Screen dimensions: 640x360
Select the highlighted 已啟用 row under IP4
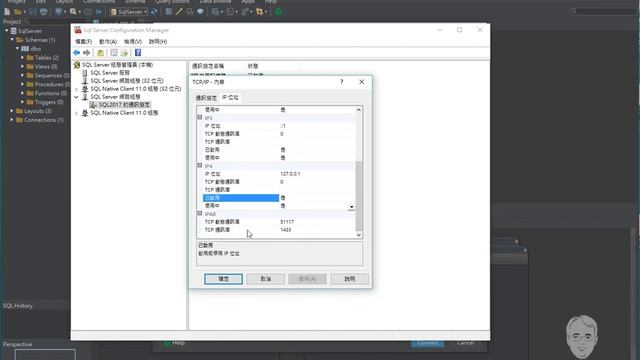coord(241,198)
